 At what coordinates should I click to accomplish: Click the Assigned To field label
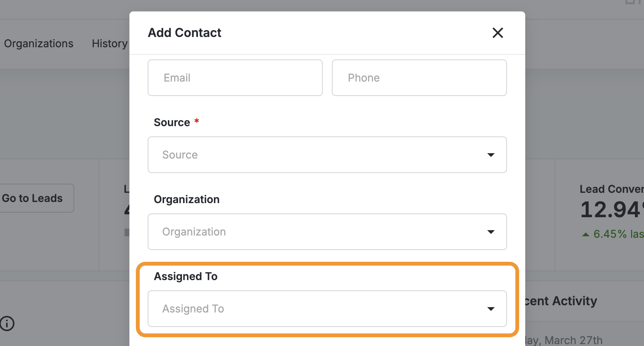(x=186, y=276)
